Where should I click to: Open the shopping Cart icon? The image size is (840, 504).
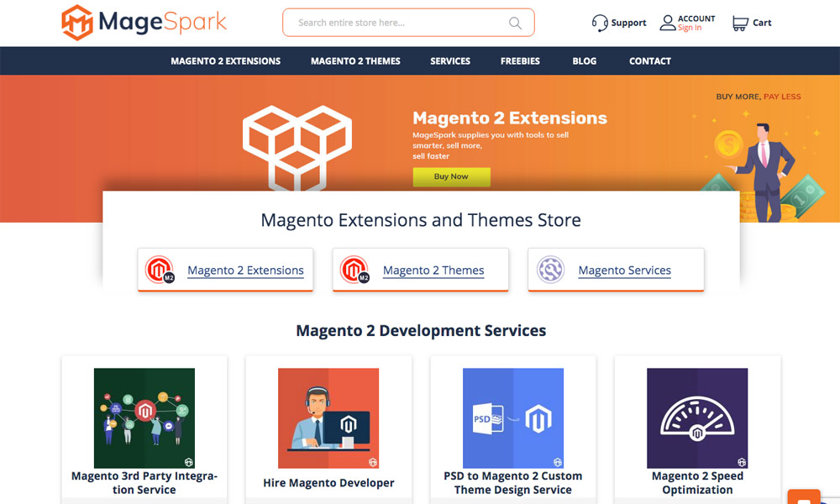click(739, 23)
